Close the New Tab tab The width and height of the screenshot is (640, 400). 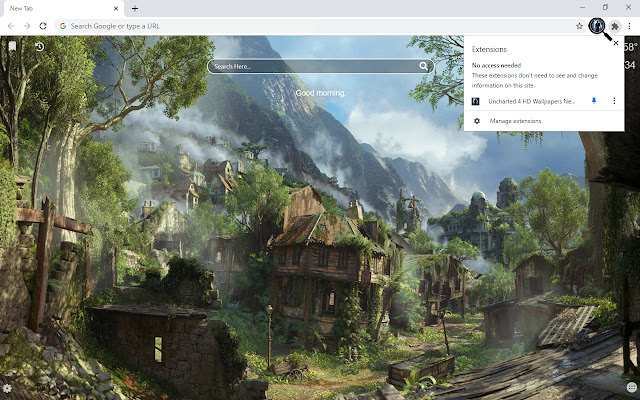116,8
